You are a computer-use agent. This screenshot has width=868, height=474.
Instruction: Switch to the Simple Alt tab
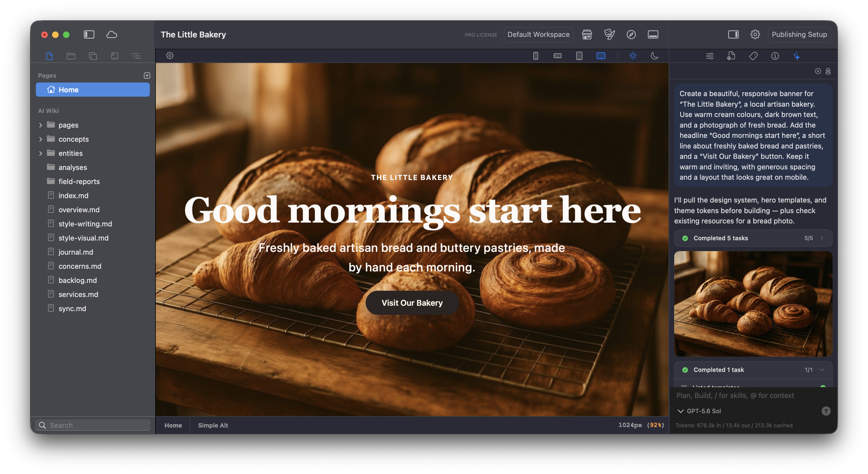point(213,425)
